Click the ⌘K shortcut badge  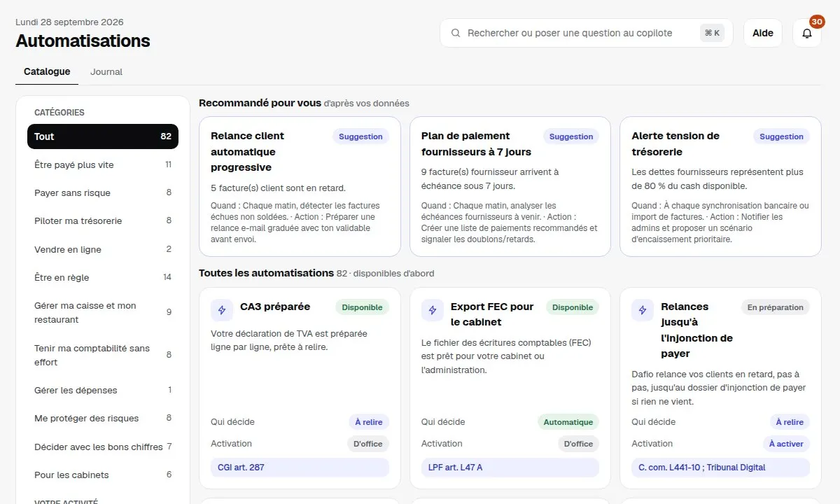click(712, 33)
